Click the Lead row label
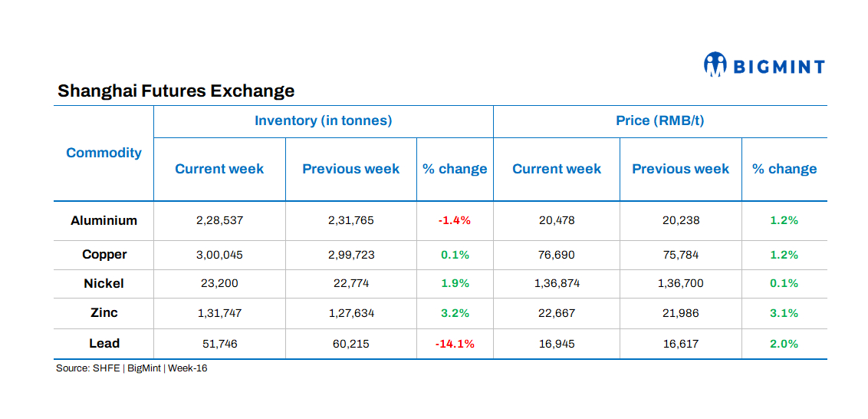 (104, 344)
